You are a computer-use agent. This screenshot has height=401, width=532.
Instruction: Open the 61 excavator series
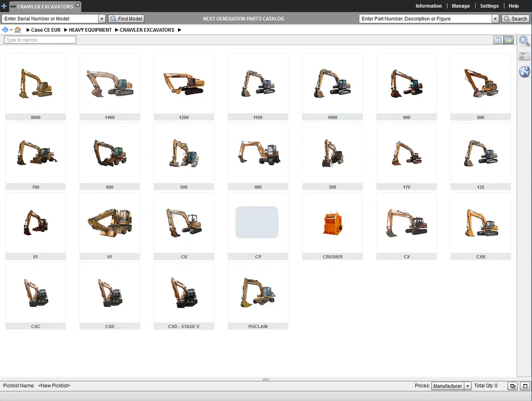pyautogui.click(x=110, y=226)
